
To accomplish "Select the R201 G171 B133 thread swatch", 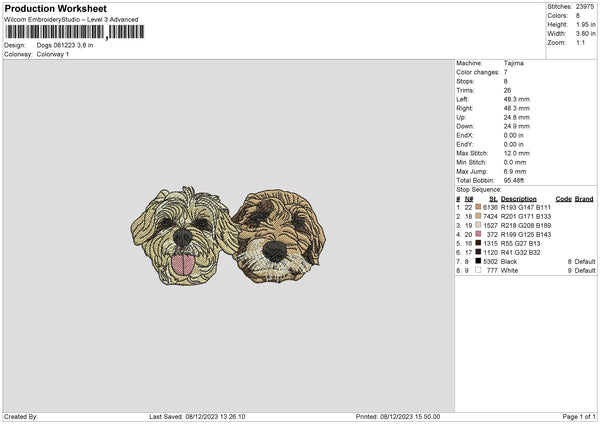I will (x=479, y=216).
